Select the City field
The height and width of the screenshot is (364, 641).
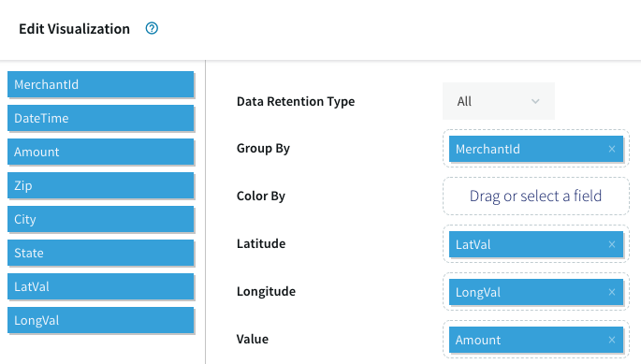click(x=100, y=219)
